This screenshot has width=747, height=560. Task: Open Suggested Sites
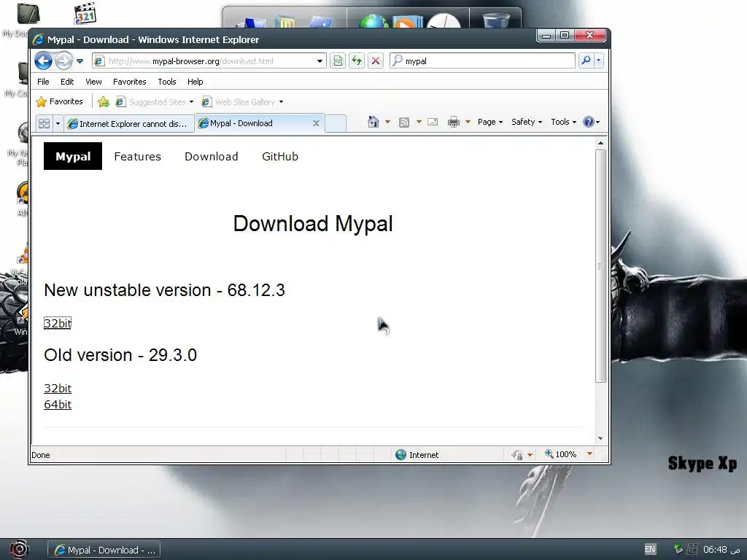tap(155, 102)
